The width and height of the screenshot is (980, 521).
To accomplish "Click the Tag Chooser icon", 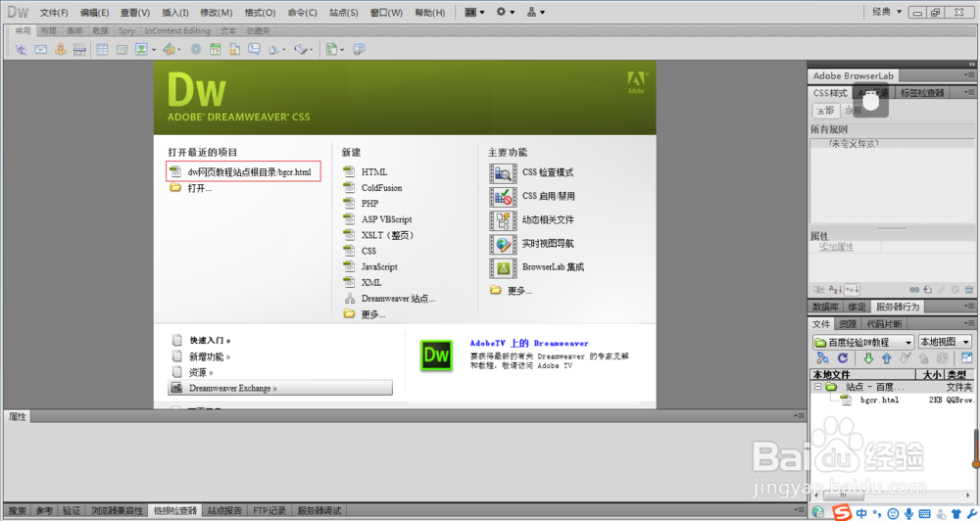I will click(359, 49).
